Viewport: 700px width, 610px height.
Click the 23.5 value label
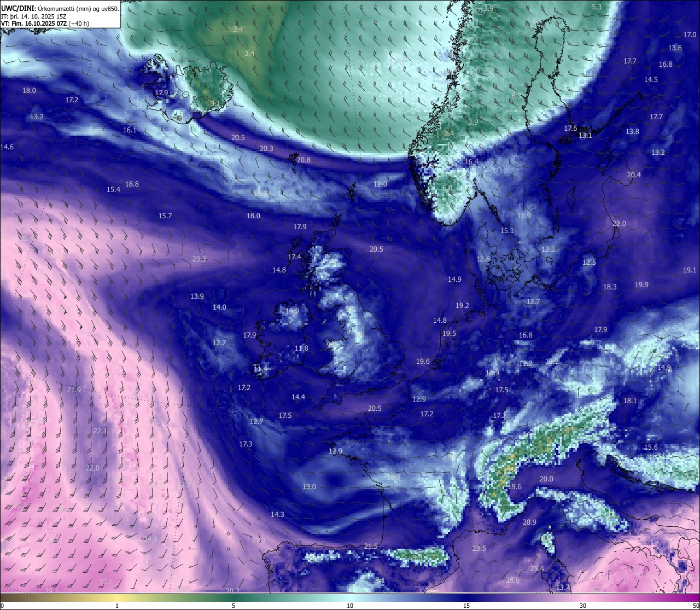(x=479, y=548)
